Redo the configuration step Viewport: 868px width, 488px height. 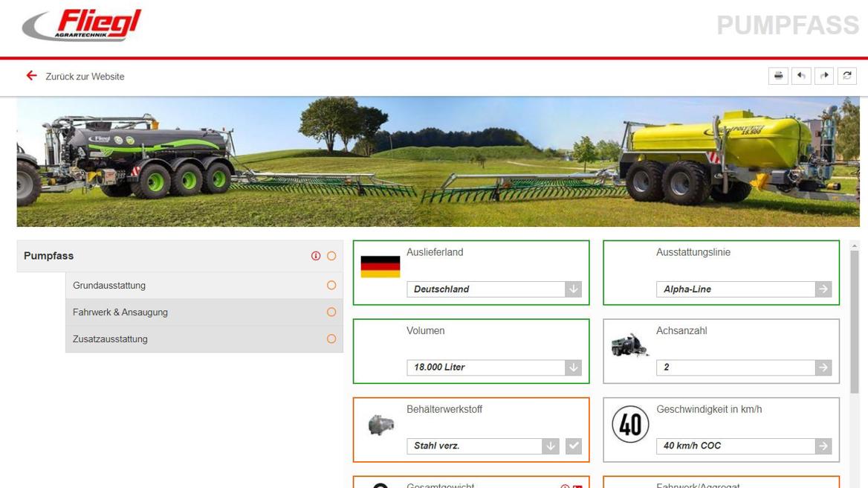(824, 76)
